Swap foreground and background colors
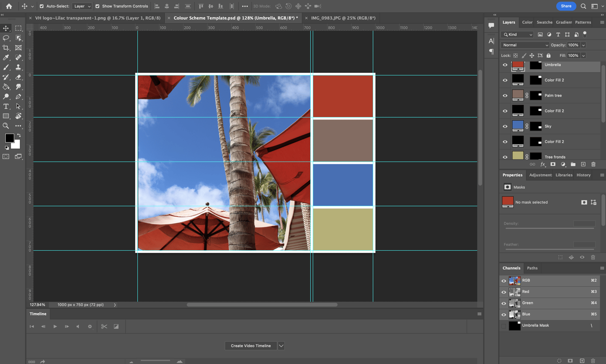606x364 pixels. point(19,135)
